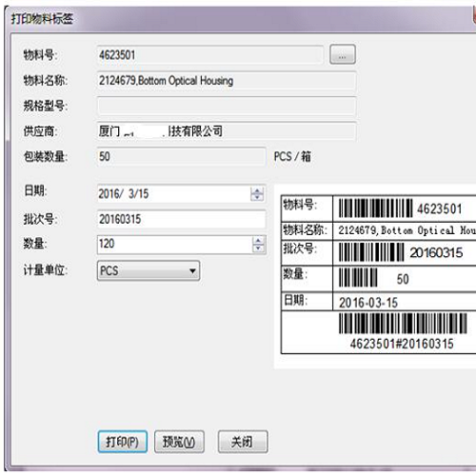Click the empty 规格型号 field

tap(227, 106)
